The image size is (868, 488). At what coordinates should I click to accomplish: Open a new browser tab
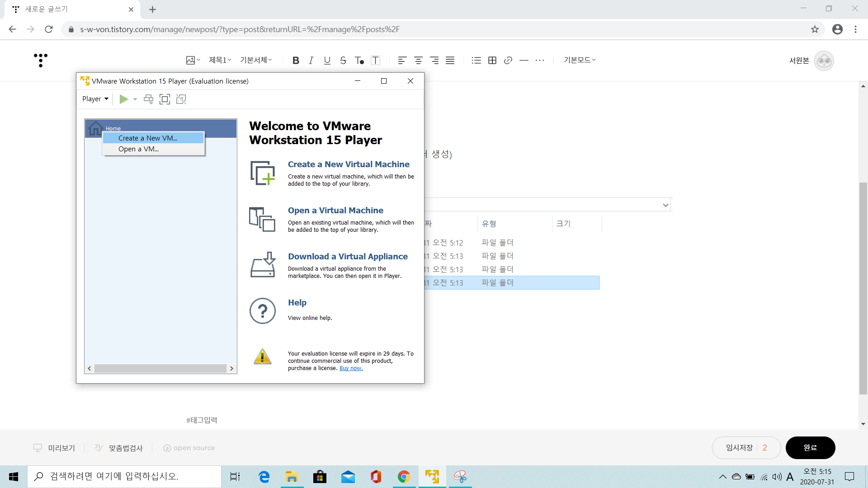[x=152, y=9]
